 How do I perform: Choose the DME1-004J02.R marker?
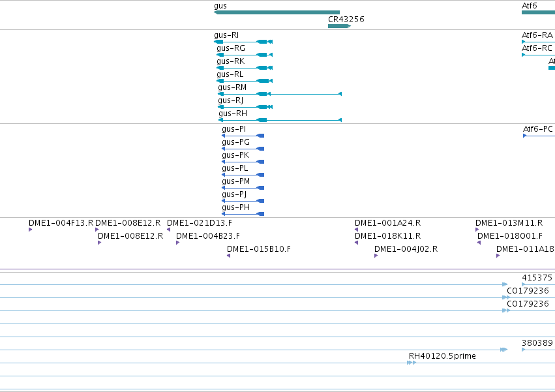pos(376,256)
